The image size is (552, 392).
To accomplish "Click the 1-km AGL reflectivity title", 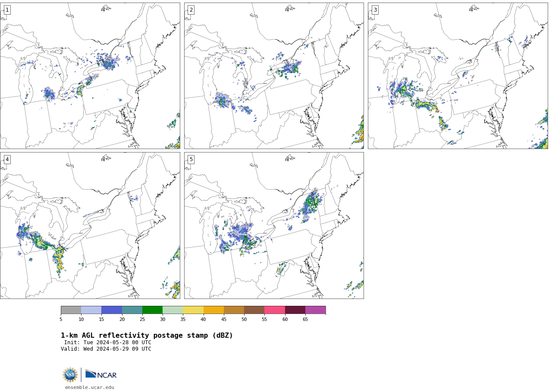I will click(147, 336).
